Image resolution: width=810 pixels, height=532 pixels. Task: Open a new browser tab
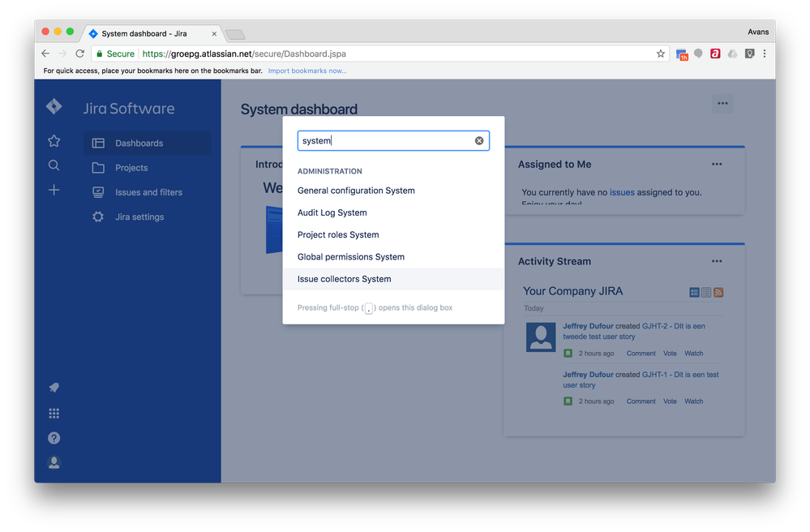pyautogui.click(x=236, y=35)
